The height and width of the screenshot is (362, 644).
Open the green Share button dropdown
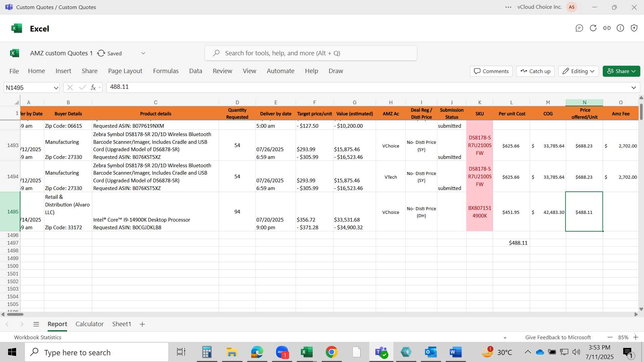[x=621, y=71]
